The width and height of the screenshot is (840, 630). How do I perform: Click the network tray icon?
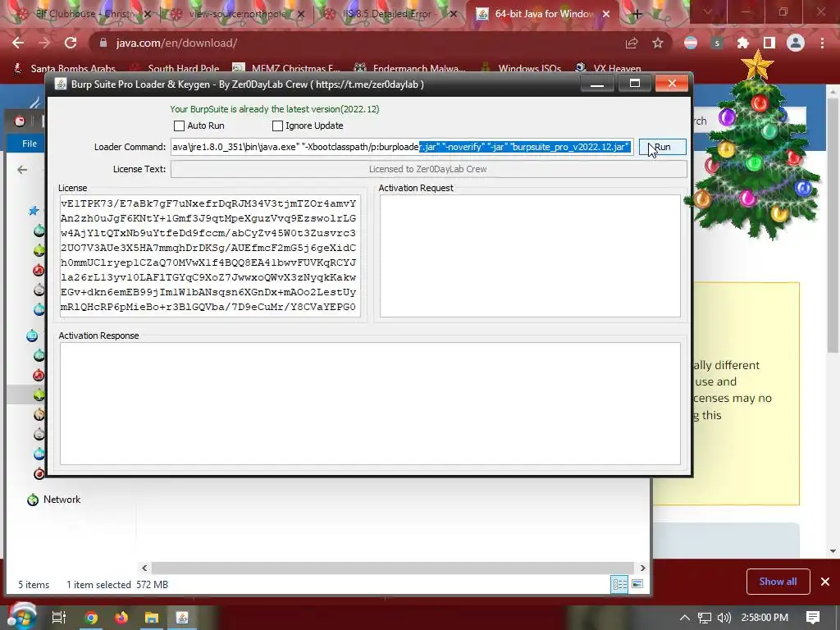(x=705, y=618)
